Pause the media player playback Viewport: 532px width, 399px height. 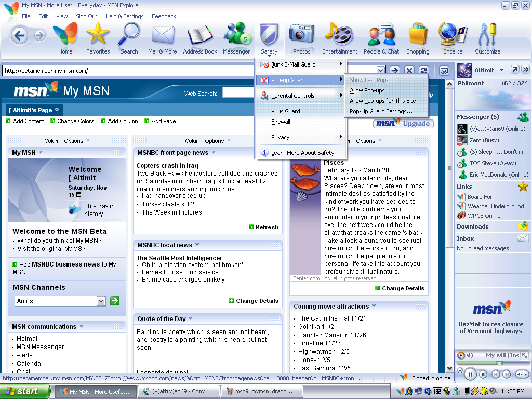pyautogui.click(x=470, y=374)
